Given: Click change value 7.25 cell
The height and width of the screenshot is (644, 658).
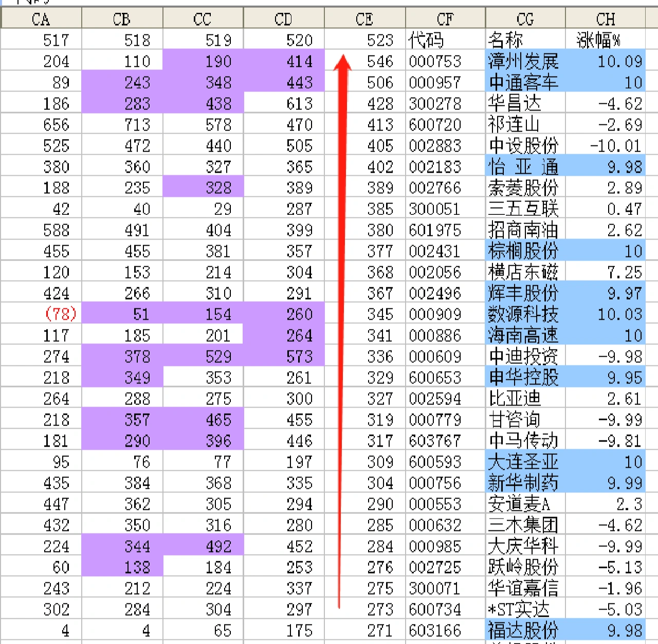Looking at the screenshot, I should pyautogui.click(x=606, y=272).
